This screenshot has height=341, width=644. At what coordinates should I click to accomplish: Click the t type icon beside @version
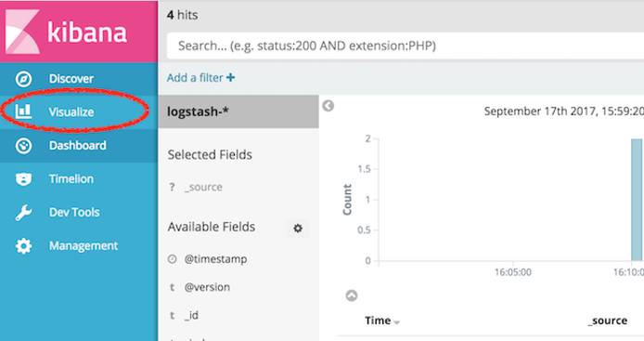172,287
